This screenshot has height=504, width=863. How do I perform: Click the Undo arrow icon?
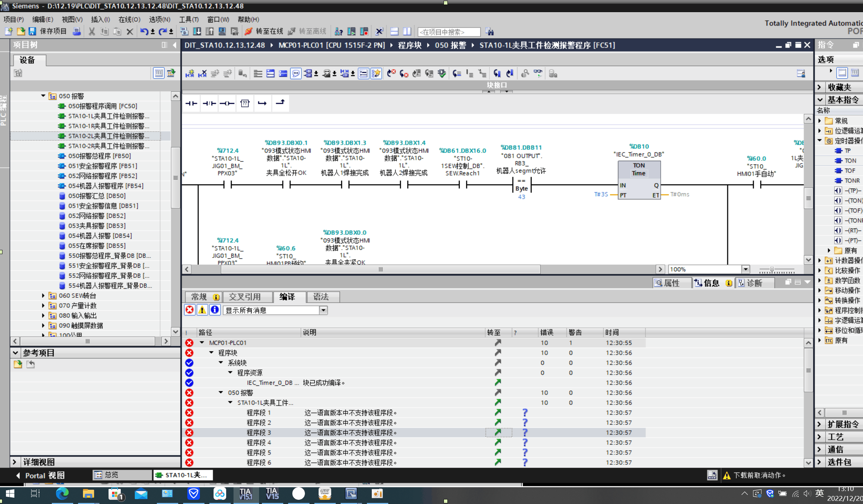pos(144,31)
